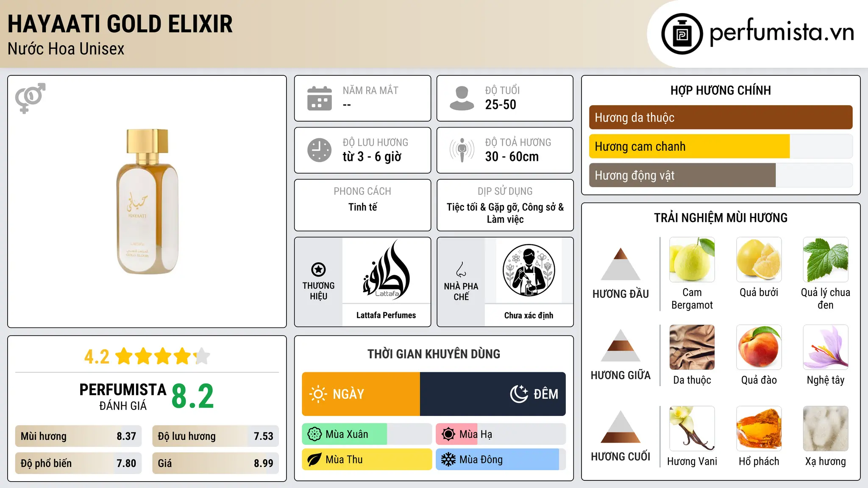Image resolution: width=868 pixels, height=488 pixels.
Task: Click the person icon beside Độ tuổi
Action: point(462,98)
